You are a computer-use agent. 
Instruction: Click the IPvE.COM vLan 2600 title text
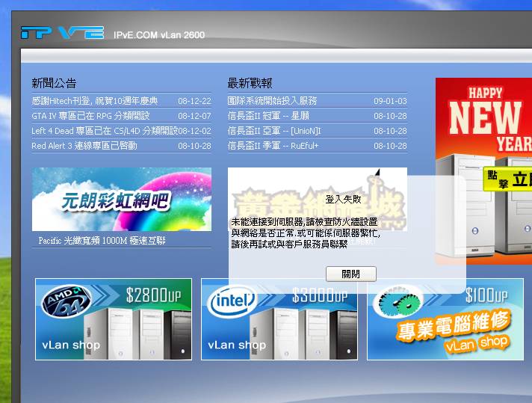[159, 35]
